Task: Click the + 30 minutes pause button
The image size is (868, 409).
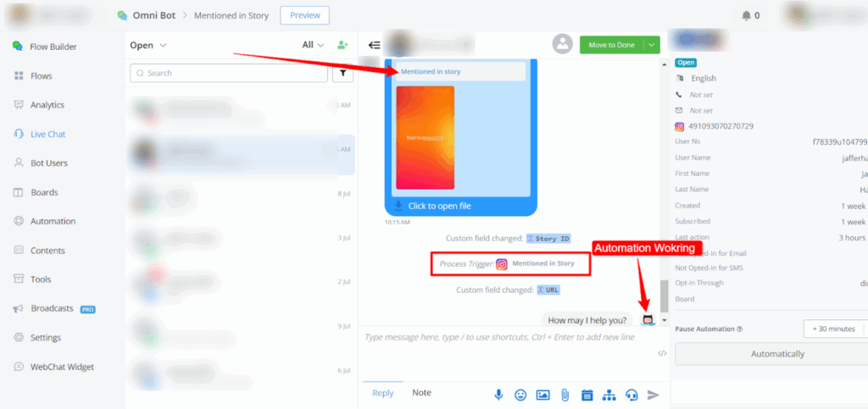Action: [x=832, y=329]
